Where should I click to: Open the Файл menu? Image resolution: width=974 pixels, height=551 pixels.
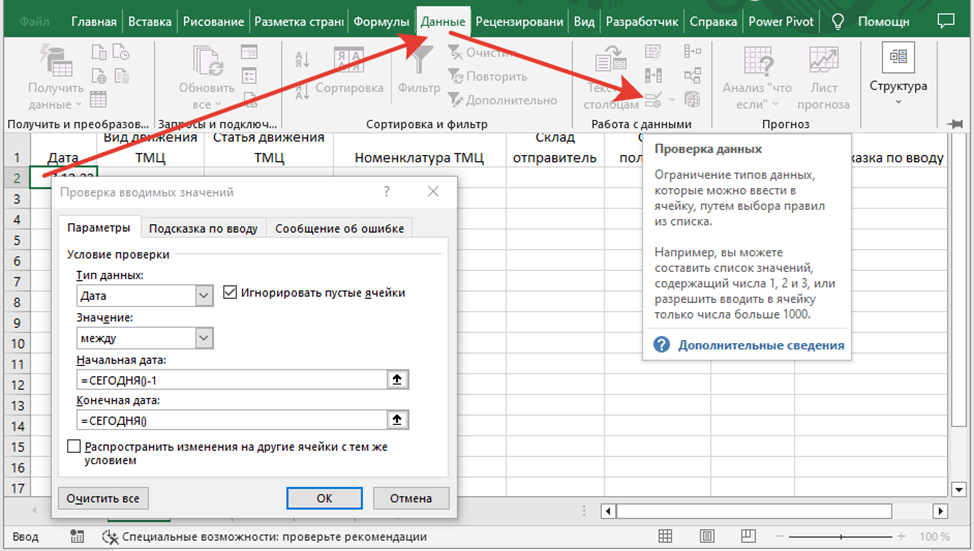34,22
